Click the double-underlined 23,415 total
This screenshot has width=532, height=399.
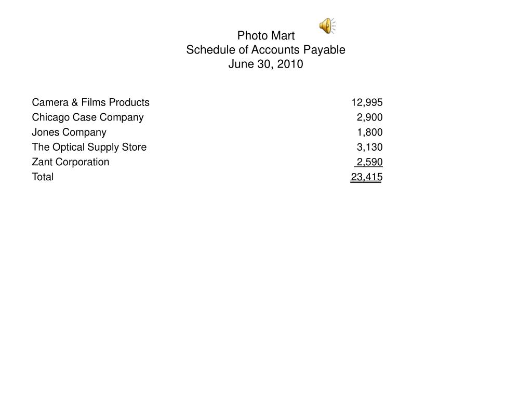[366, 178]
